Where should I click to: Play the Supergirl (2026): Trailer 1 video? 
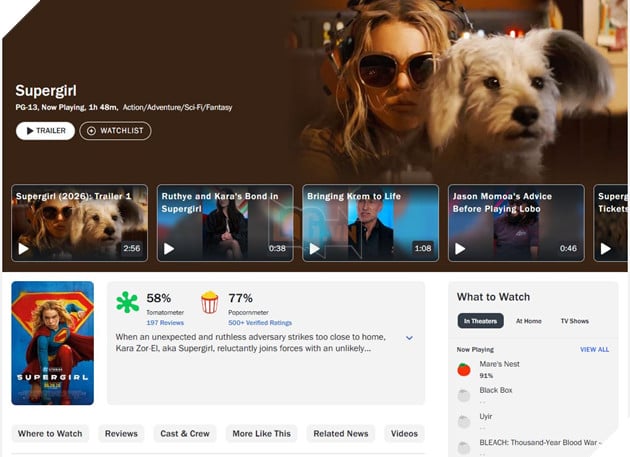click(x=24, y=249)
